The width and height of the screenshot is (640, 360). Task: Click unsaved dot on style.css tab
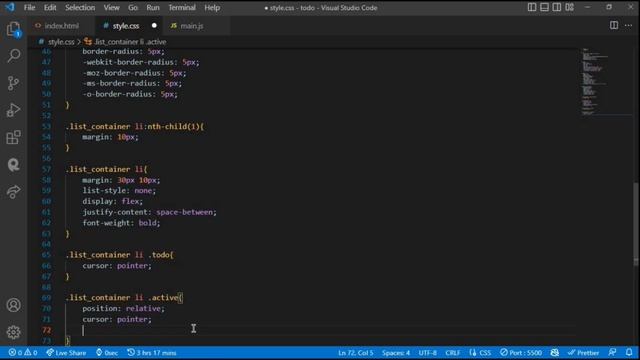click(154, 25)
